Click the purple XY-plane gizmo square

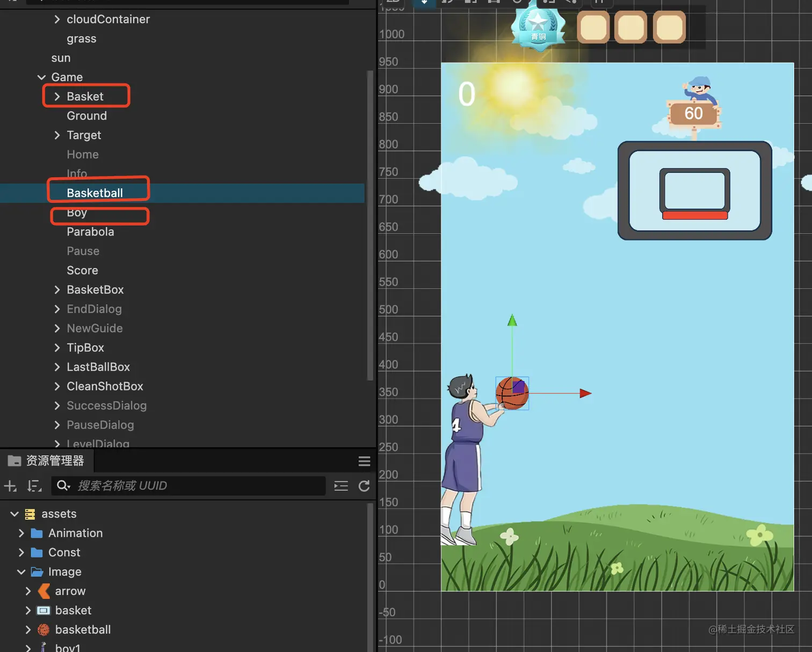pyautogui.click(x=518, y=386)
